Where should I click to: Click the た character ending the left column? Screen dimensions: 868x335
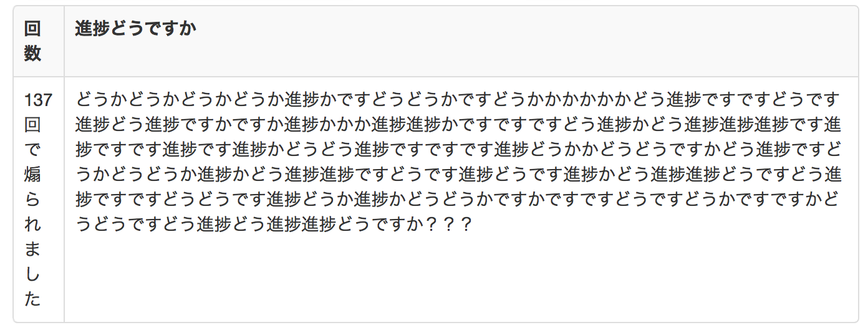32,299
